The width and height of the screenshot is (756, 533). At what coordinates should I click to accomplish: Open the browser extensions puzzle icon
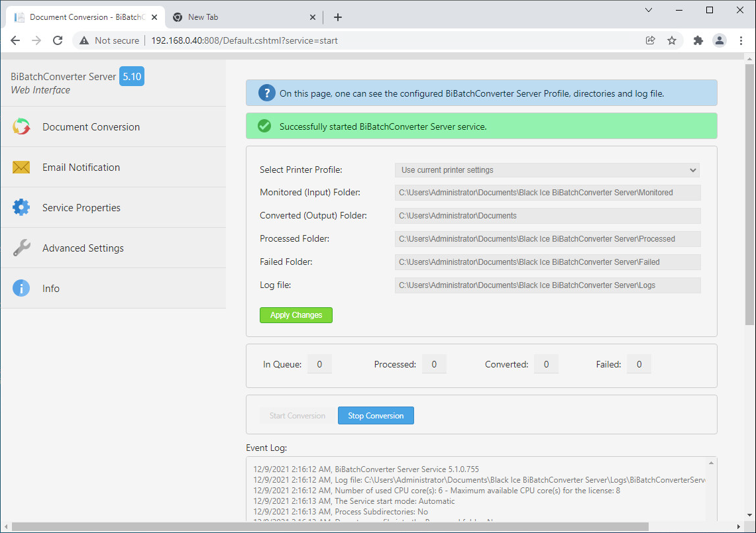[698, 40]
